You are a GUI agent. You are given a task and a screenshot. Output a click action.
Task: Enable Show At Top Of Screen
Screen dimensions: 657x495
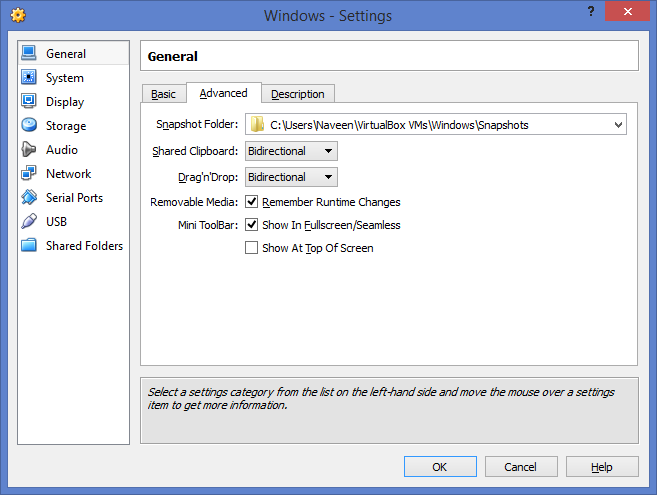(x=251, y=248)
